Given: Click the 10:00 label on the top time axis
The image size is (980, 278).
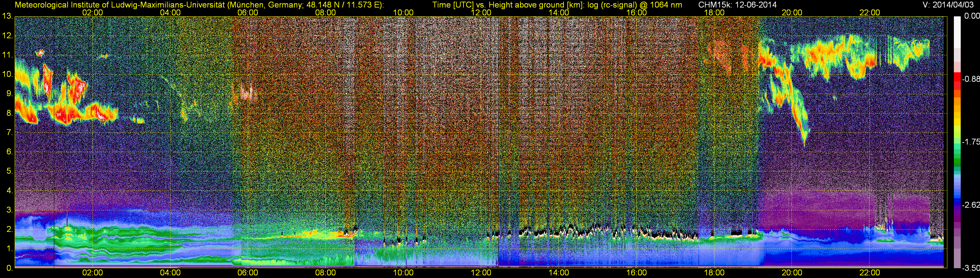Looking at the screenshot, I should click(x=403, y=12).
